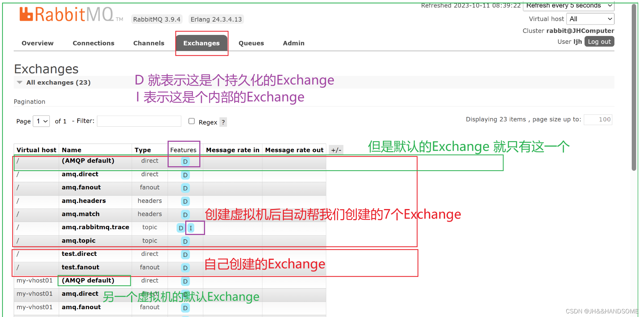This screenshot has height=317, width=644.
Task: Toggle table columns with +/- button
Action: tap(336, 150)
